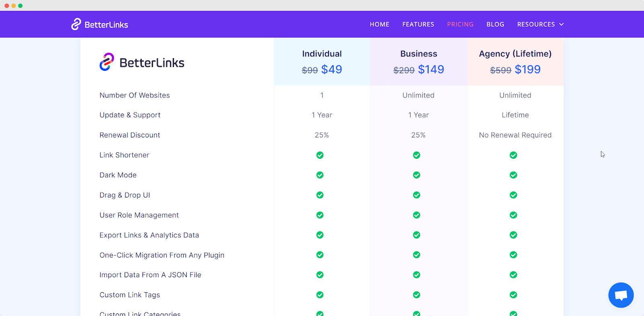The width and height of the screenshot is (644, 316).
Task: Go to the Home page
Action: pyautogui.click(x=380, y=25)
